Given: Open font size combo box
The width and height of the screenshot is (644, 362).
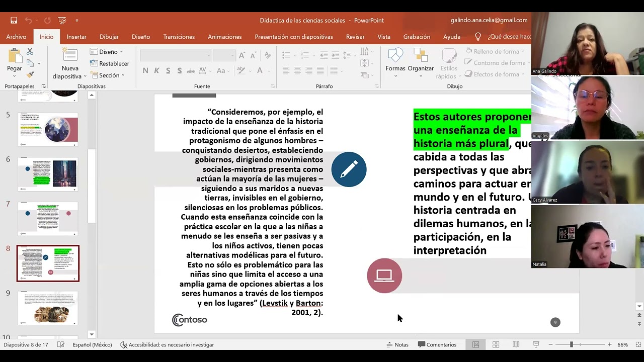Looking at the screenshot, I should pos(224,55).
